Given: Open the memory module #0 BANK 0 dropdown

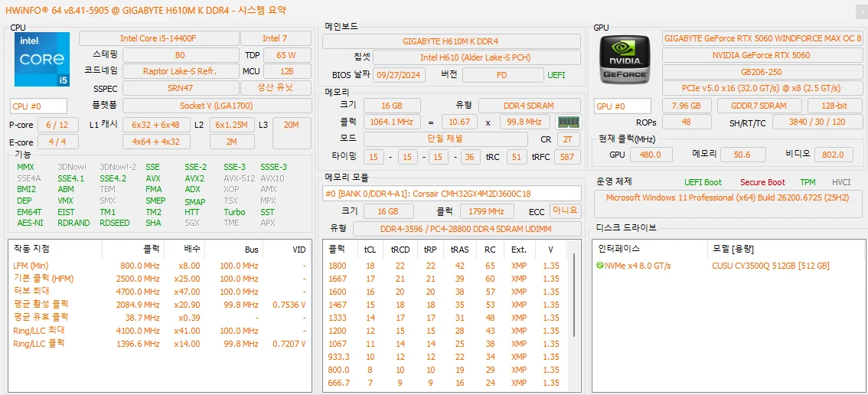Looking at the screenshot, I should click(x=452, y=194).
